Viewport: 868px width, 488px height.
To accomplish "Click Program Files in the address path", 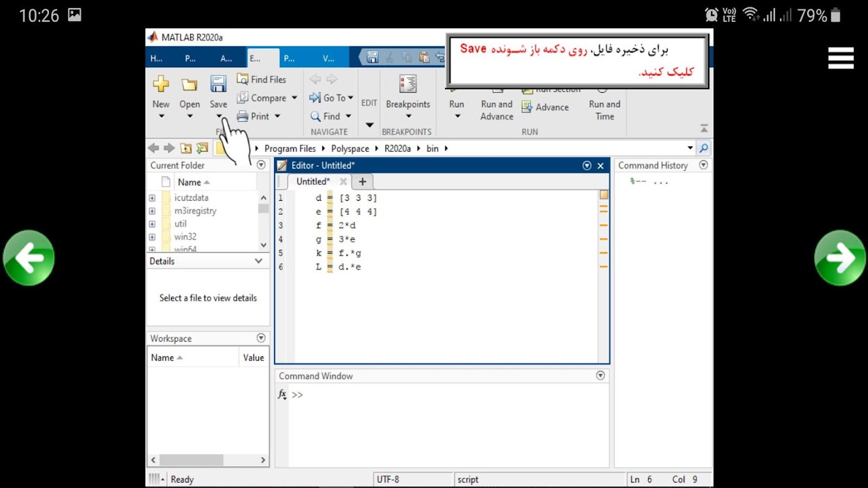I will click(290, 148).
